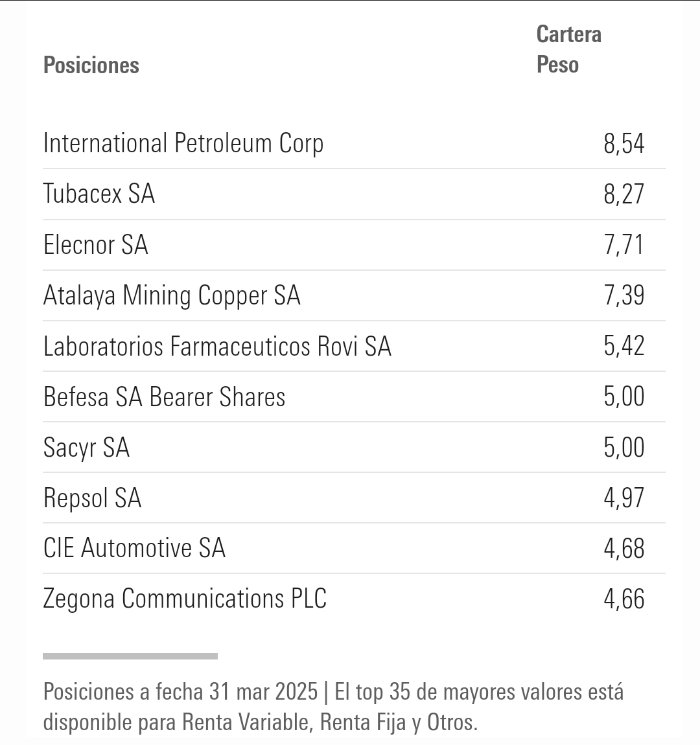Click the Posiciones column header
The width and height of the screenshot is (700, 745).
coord(91,65)
